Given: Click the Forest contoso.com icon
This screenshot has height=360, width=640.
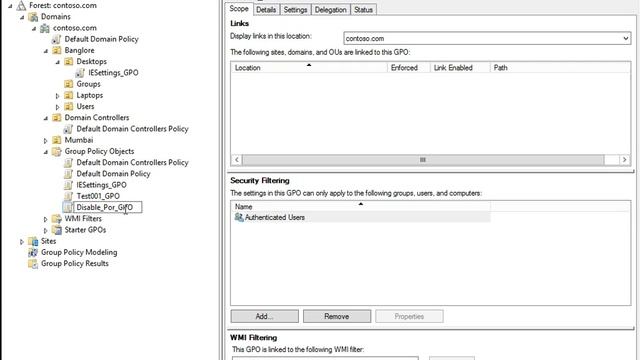Looking at the screenshot, I should pos(21,5).
